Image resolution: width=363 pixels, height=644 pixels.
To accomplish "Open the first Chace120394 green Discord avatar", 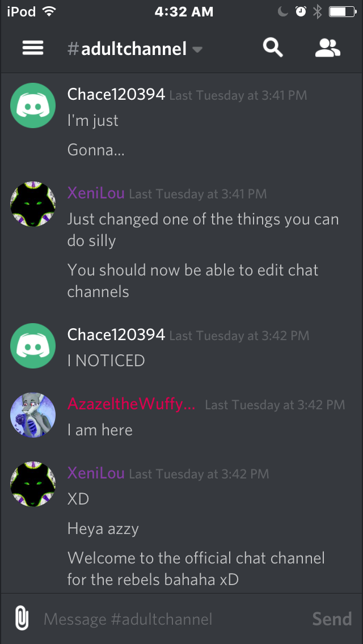I will pyautogui.click(x=33, y=105).
